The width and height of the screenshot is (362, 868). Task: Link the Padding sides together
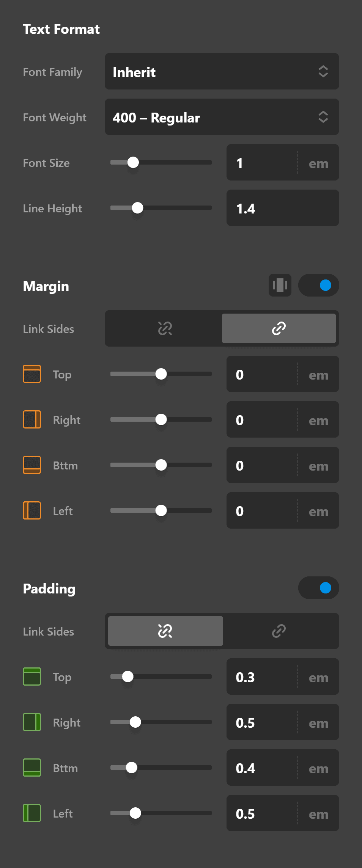click(x=279, y=631)
